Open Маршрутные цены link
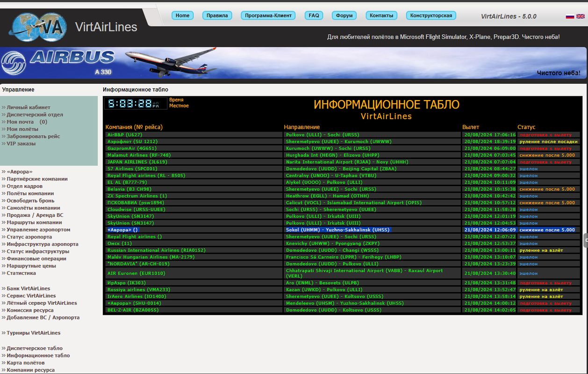The width and height of the screenshot is (588, 374). coord(31,266)
